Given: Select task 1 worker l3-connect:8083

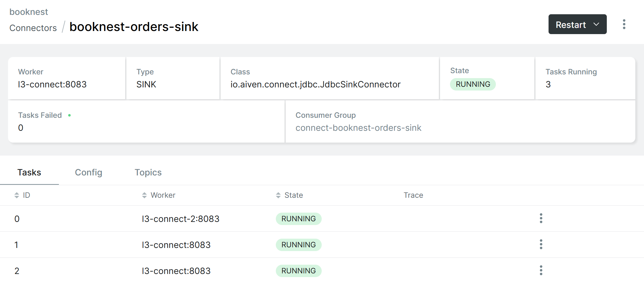Looking at the screenshot, I should click(x=176, y=245).
